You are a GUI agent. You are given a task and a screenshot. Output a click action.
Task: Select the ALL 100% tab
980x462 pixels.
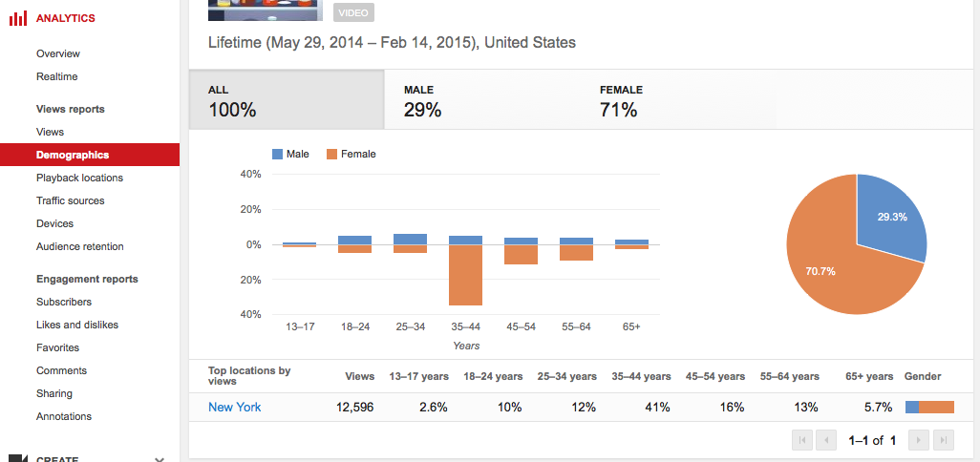click(x=287, y=100)
